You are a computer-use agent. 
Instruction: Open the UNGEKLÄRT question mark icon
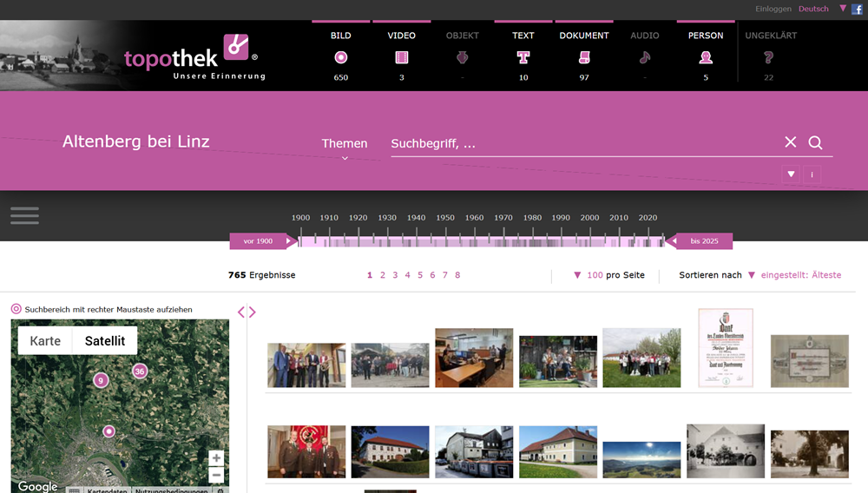(x=768, y=57)
